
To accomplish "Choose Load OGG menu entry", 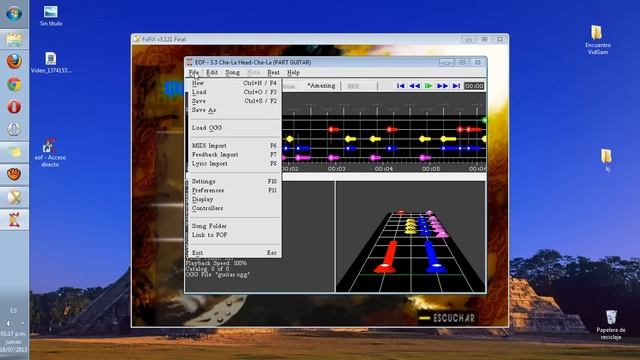I will pos(233,128).
